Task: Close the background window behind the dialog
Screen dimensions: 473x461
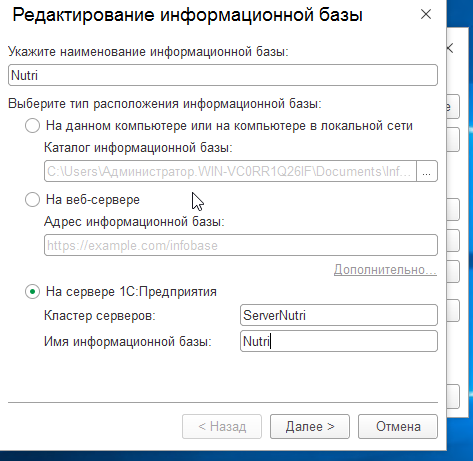Action: pyautogui.click(x=450, y=49)
